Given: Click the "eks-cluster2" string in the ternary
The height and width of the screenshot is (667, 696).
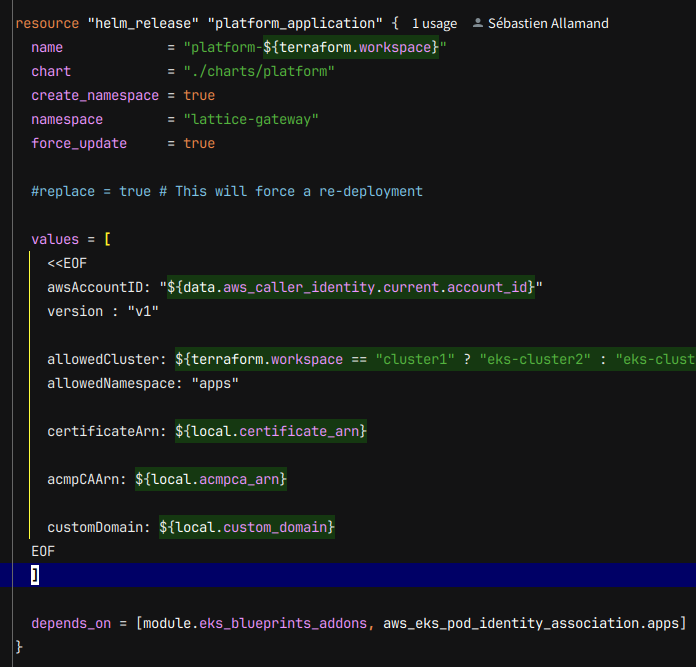Looking at the screenshot, I should pyautogui.click(x=535, y=359).
